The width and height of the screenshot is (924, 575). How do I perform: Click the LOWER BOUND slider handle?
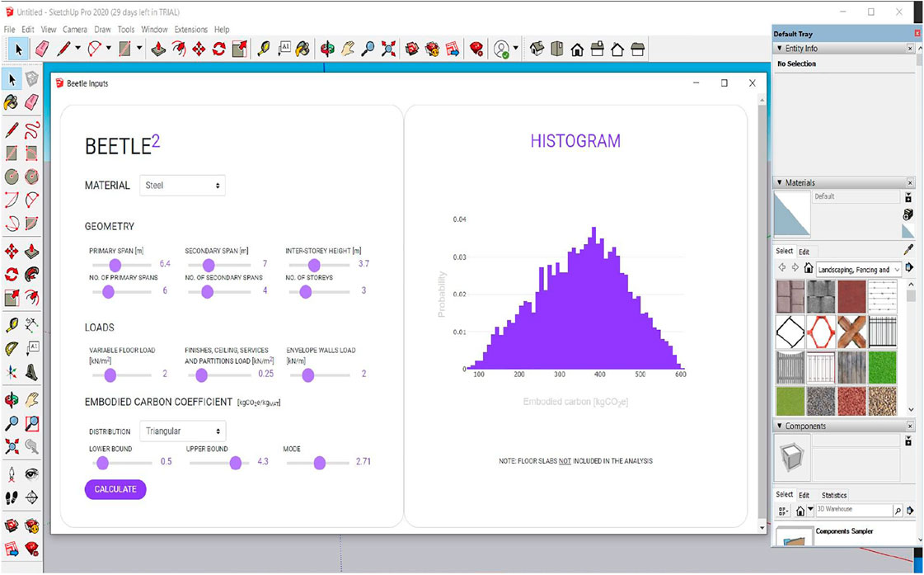click(x=102, y=463)
